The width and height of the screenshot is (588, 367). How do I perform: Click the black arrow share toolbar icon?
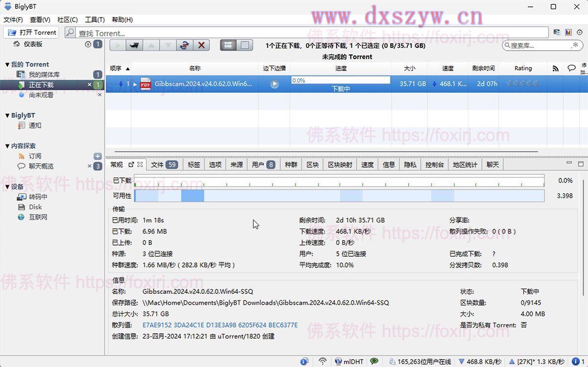[134, 45]
